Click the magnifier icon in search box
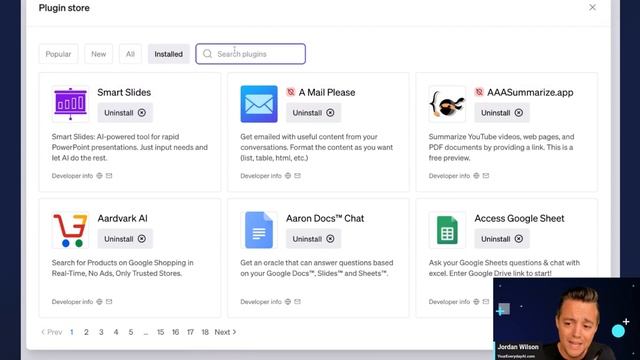Screen dimensions: 640x360 pos(207,54)
